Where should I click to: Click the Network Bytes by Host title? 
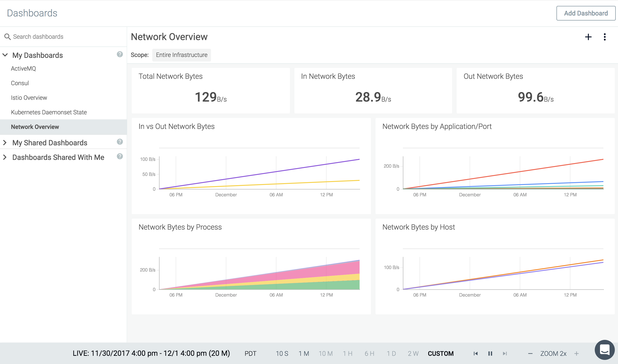(418, 227)
